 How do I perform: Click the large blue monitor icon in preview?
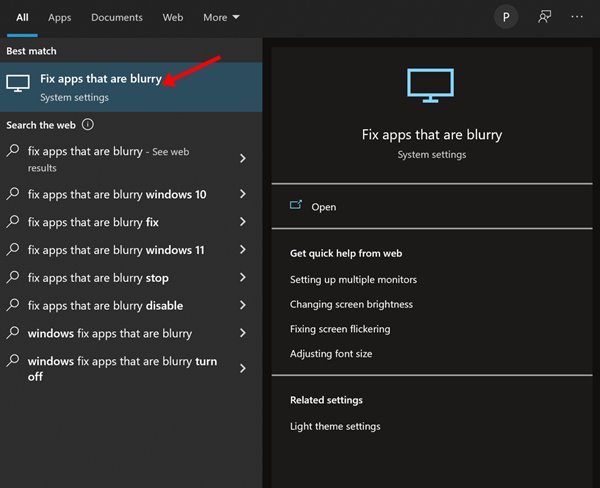pos(430,85)
